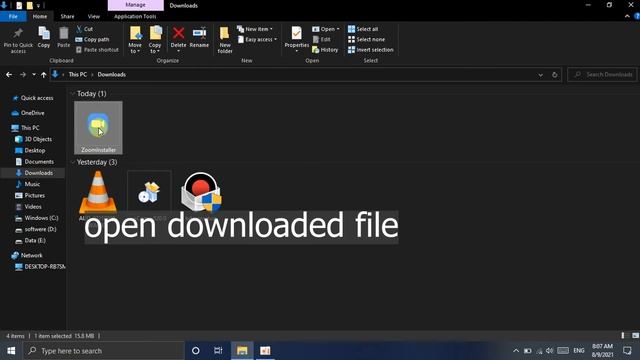This screenshot has width=640, height=360.
Task: Select Downloads in navigation pane
Action: click(x=34, y=173)
